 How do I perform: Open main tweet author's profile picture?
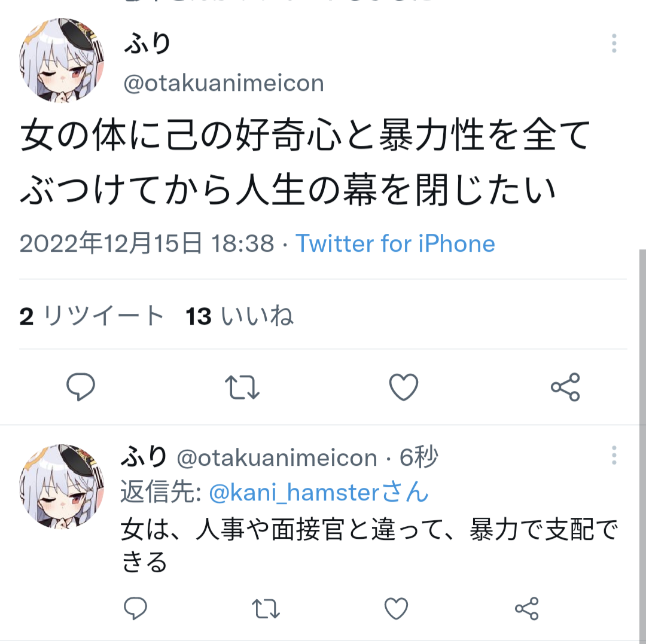pos(62,60)
